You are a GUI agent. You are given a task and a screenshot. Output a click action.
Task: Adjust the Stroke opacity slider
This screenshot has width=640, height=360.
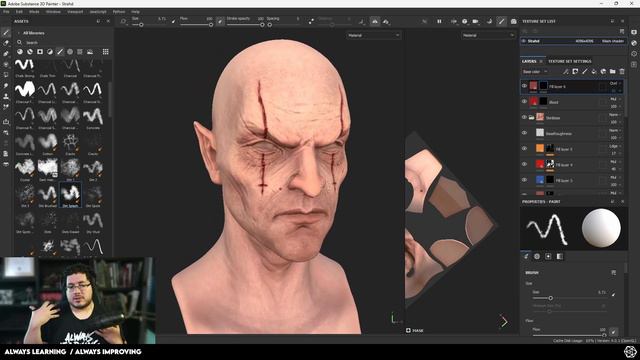(x=245, y=25)
